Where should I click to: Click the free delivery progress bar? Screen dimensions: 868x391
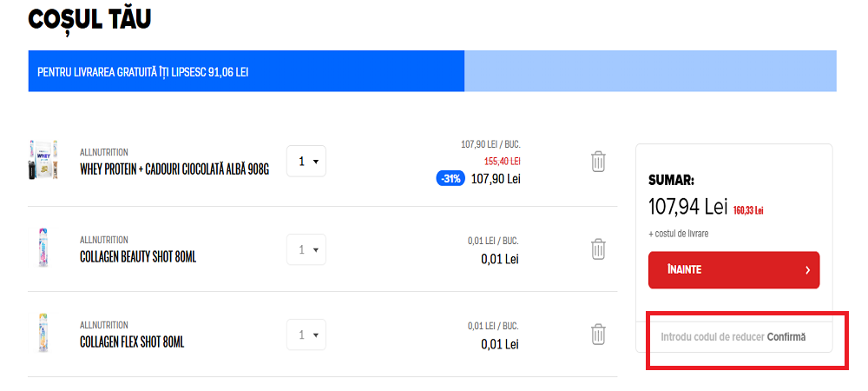click(432, 71)
